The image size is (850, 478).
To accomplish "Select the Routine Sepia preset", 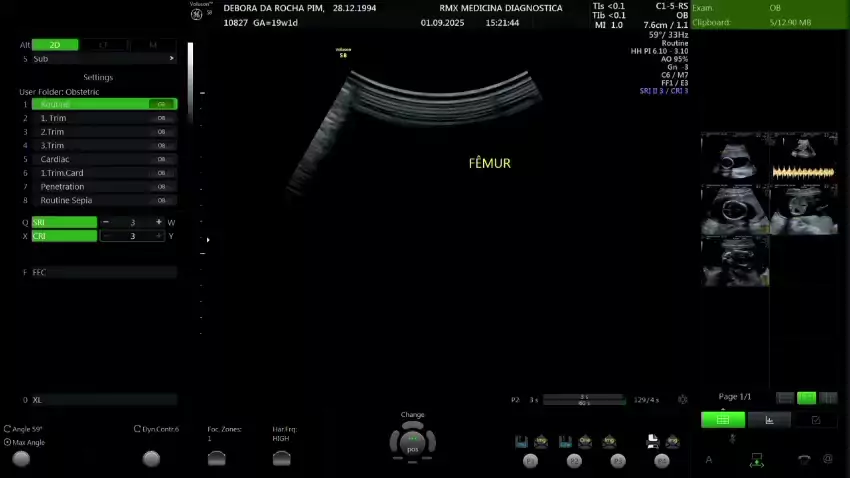I will (100, 200).
